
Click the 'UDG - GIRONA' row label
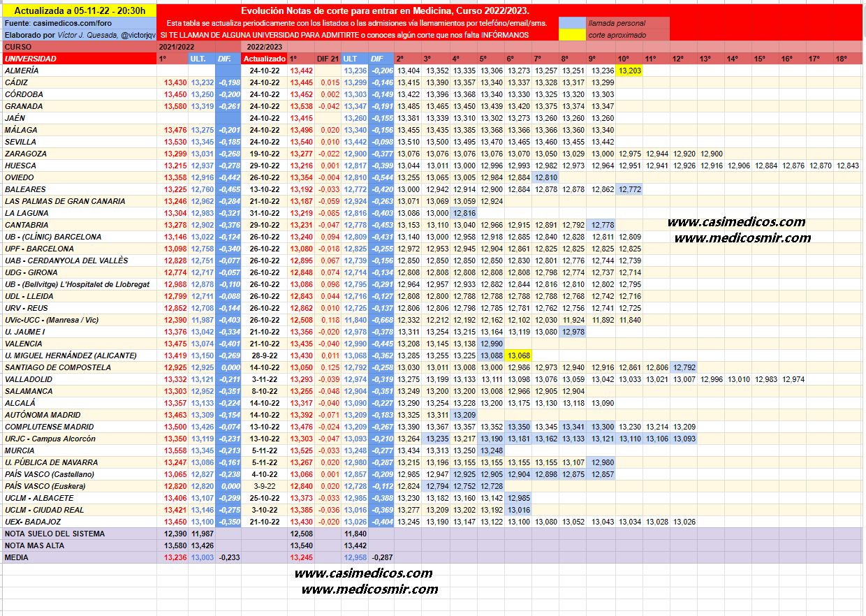coord(80,272)
